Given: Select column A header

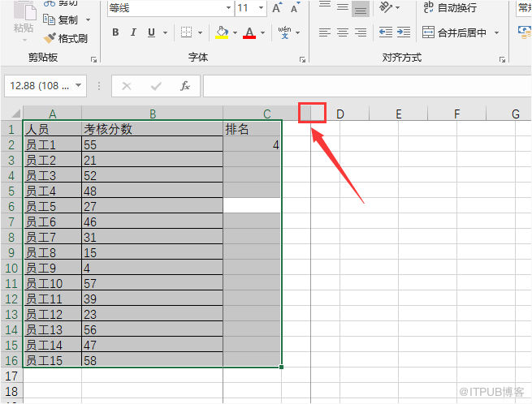Looking at the screenshot, I should pos(52,114).
